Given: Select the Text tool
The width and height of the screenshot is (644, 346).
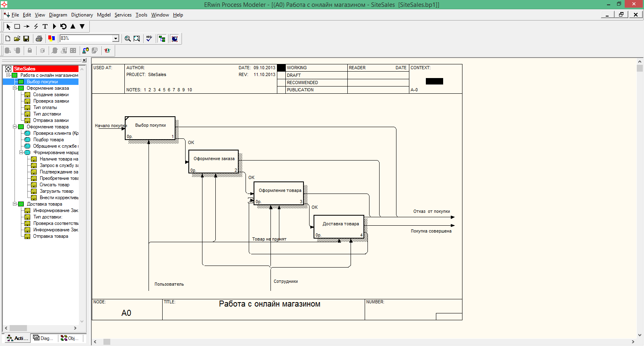Looking at the screenshot, I should [x=45, y=27].
